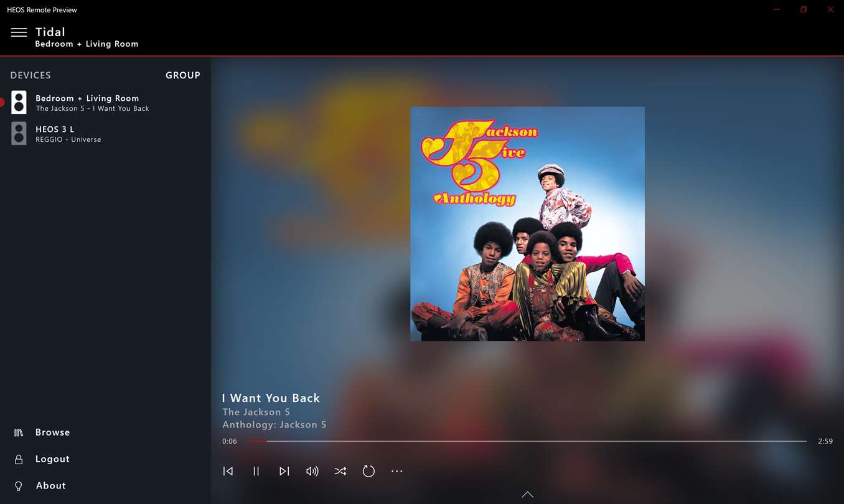The height and width of the screenshot is (504, 844).
Task: Skip to the next track
Action: tap(284, 471)
